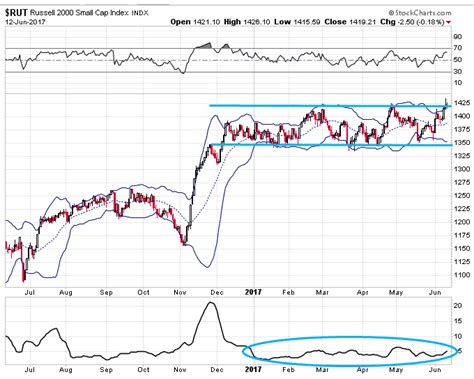Click the Aug label under the price panel
The height and width of the screenshot is (379, 474).
(66, 292)
